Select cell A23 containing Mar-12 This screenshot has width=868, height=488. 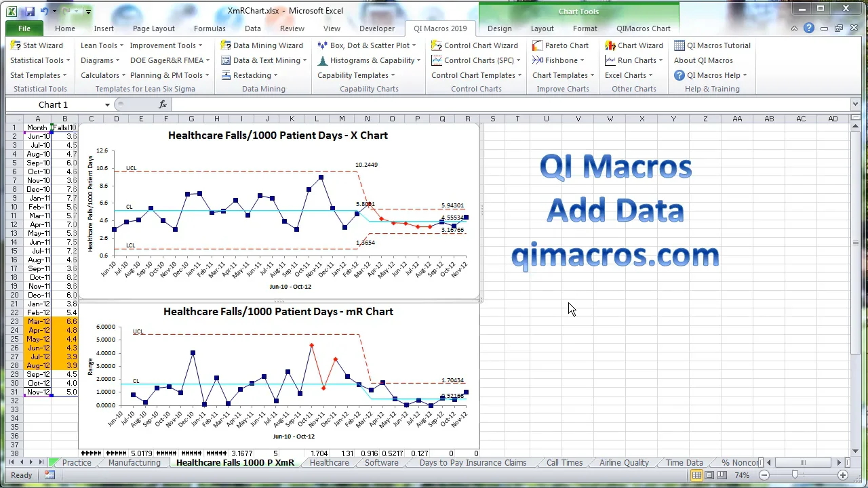pyautogui.click(x=38, y=321)
